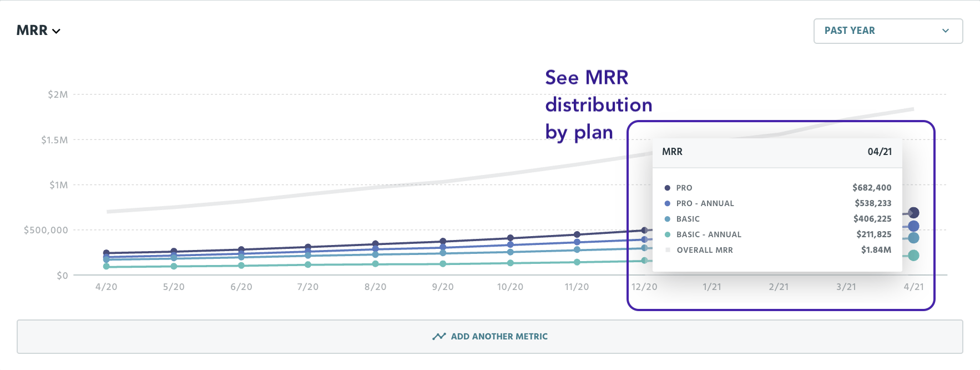Click the BASIC legend dot in tooltip
The image size is (980, 370).
coord(667,219)
